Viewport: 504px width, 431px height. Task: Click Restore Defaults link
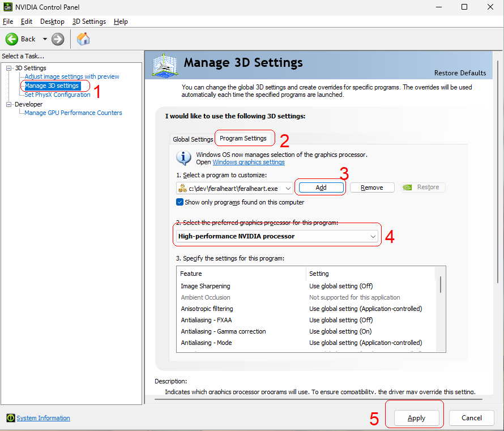click(460, 73)
